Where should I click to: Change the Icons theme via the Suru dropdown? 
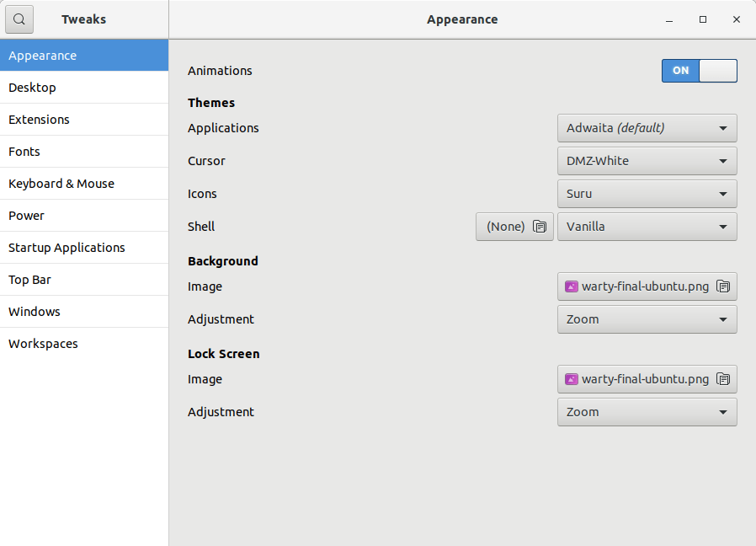647,194
